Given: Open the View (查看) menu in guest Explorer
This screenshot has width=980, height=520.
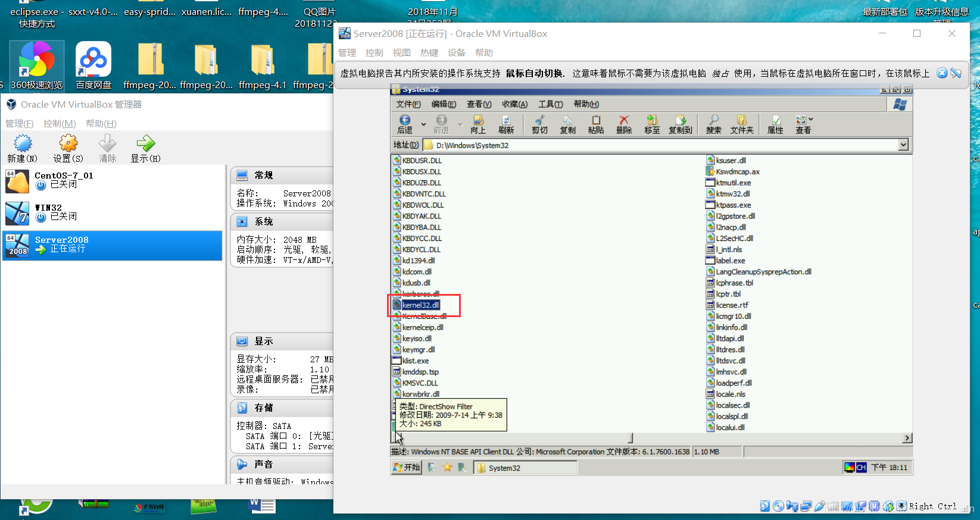Looking at the screenshot, I should click(x=479, y=104).
